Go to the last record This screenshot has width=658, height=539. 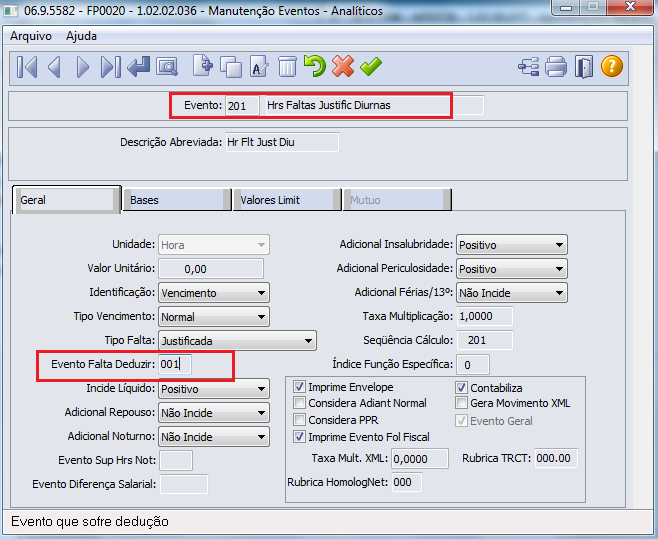111,67
